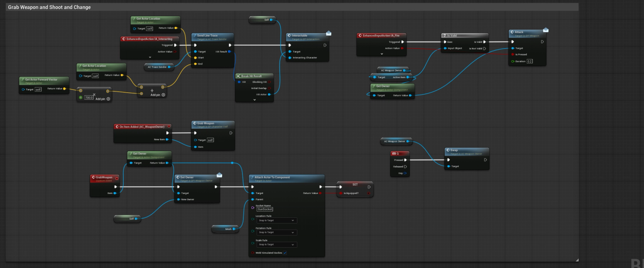
Task: Select the Mesh variable node
Action: coord(225,228)
